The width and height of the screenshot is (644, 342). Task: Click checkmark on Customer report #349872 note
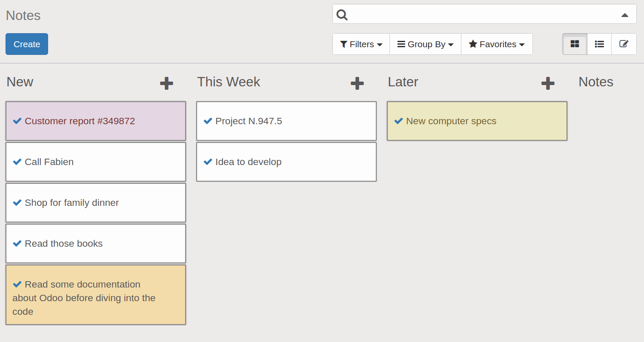[x=17, y=121]
